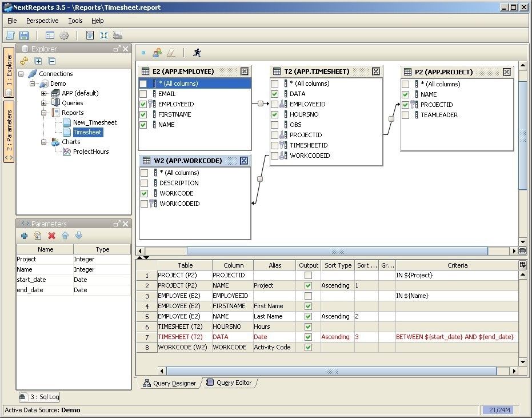Collapse the Charts tree node
The width and height of the screenshot is (532, 418).
[x=44, y=142]
